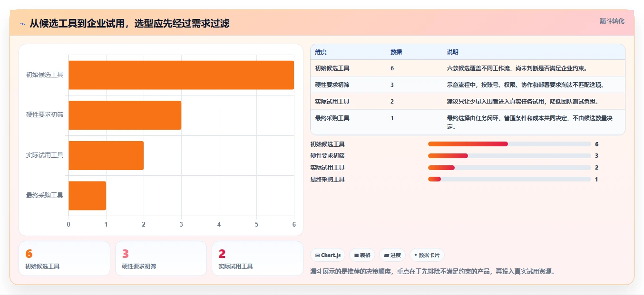644x295 pixels.
Task: Click the 最终采购工具 label in the progress list
Action: click(328, 180)
